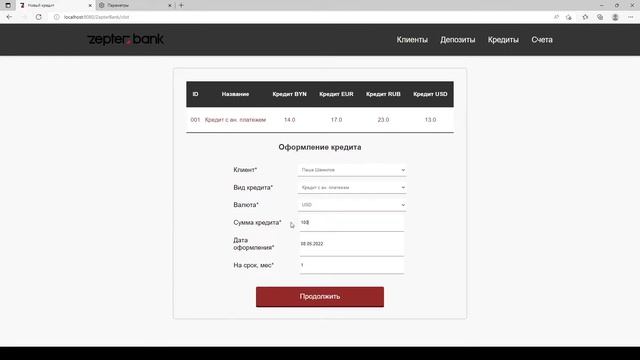
Task: Click the 23.0 RUB rate cell
Action: coord(383,120)
